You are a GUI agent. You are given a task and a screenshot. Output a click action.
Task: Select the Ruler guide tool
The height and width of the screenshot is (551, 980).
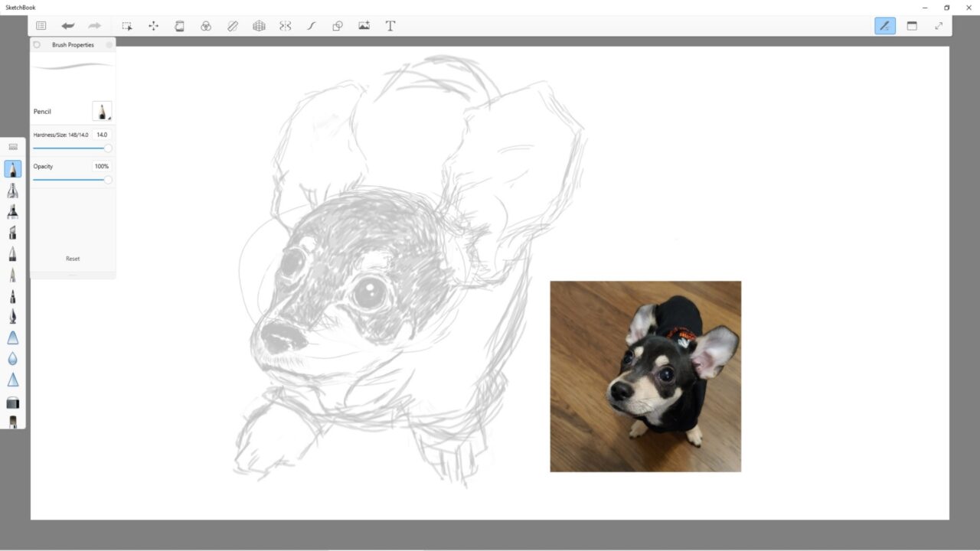[233, 25]
